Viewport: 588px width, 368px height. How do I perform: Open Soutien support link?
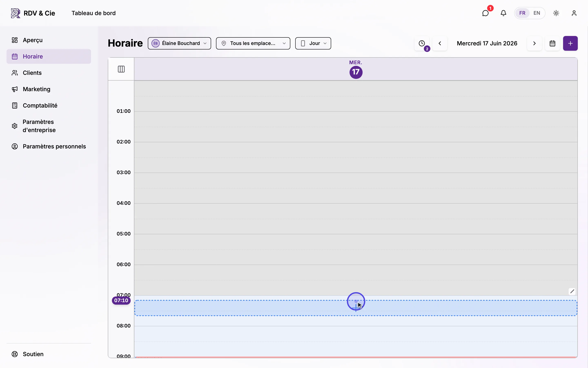49,354
